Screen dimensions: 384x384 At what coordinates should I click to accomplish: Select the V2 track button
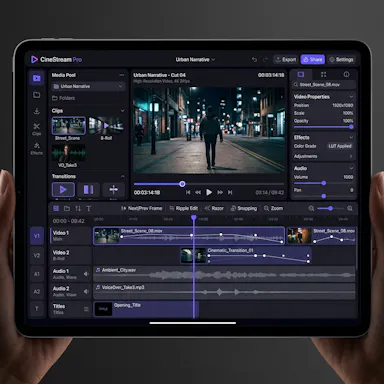pyautogui.click(x=37, y=256)
